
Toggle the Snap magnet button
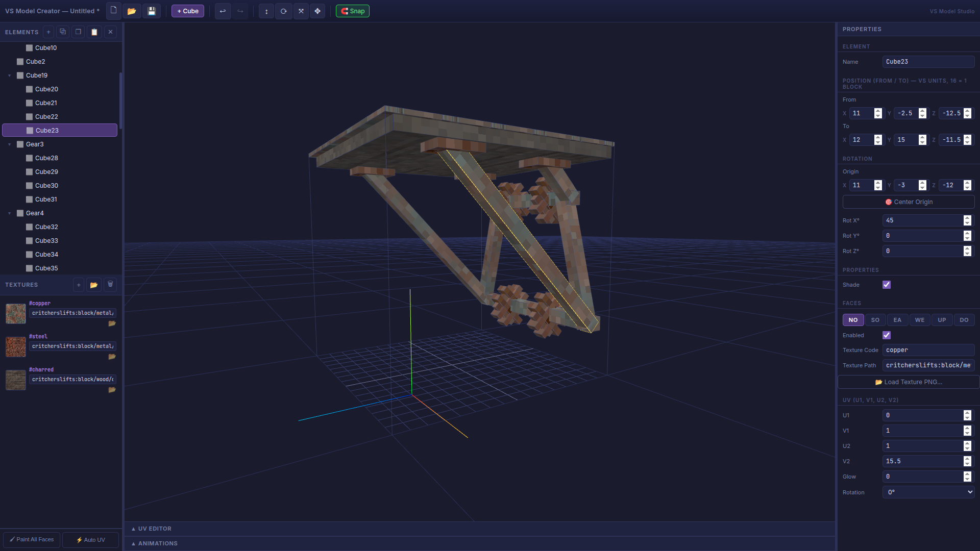coord(353,11)
